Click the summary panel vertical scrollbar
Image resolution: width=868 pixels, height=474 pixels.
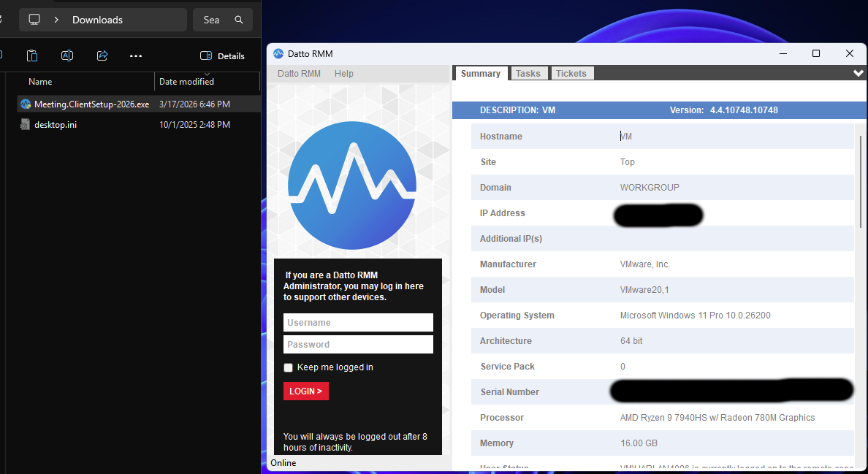pyautogui.click(x=861, y=181)
